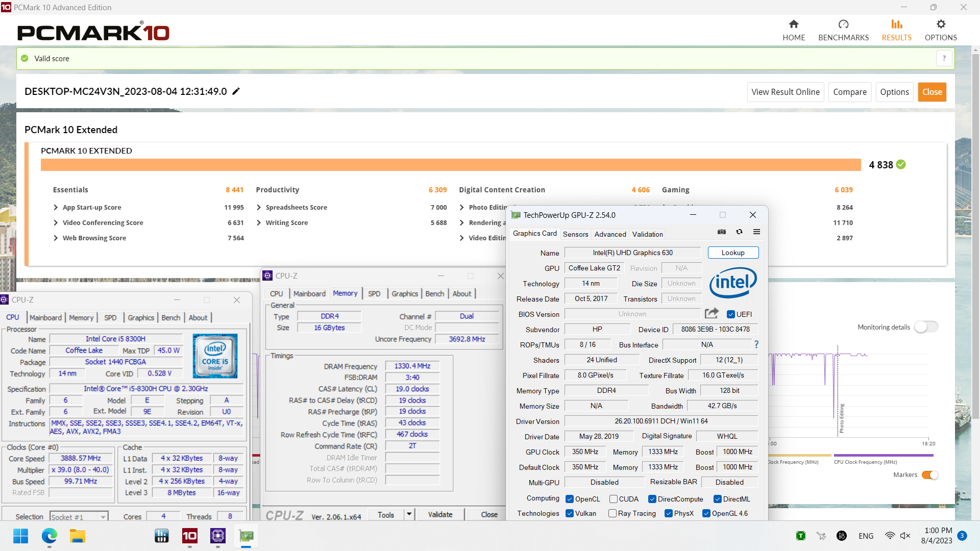Open the CPU-Z Tools dropdown arrow
Viewport: 980px width, 551px height.
tap(409, 514)
